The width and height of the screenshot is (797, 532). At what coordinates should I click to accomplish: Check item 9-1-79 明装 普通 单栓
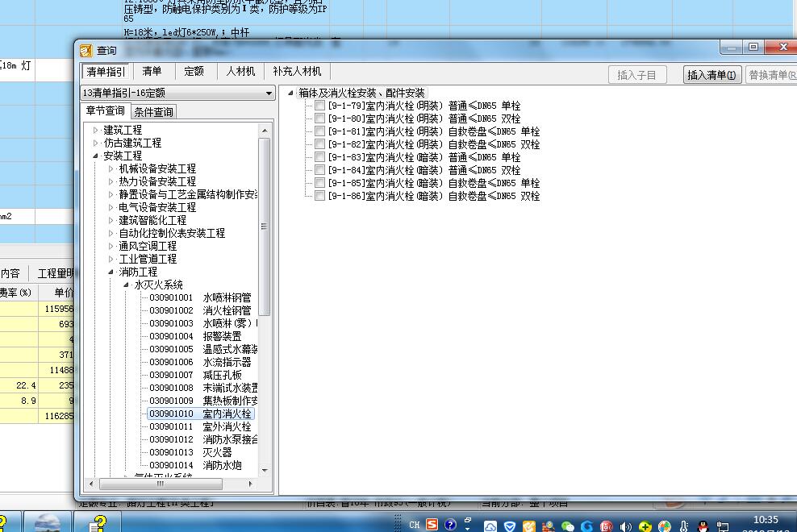[x=319, y=105]
